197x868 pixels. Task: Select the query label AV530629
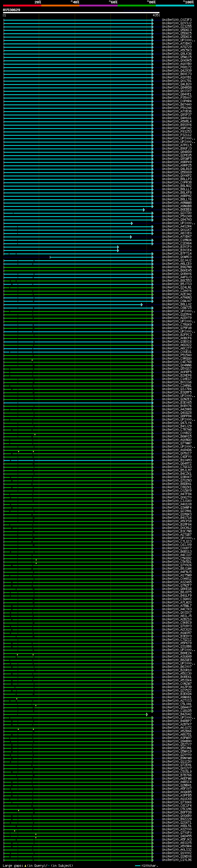(x=11, y=10)
